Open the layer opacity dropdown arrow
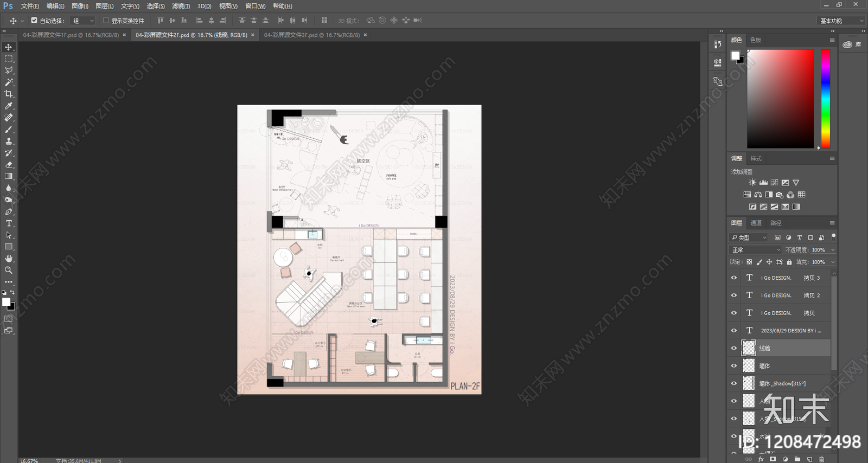Image resolution: width=868 pixels, height=463 pixels. tap(833, 250)
